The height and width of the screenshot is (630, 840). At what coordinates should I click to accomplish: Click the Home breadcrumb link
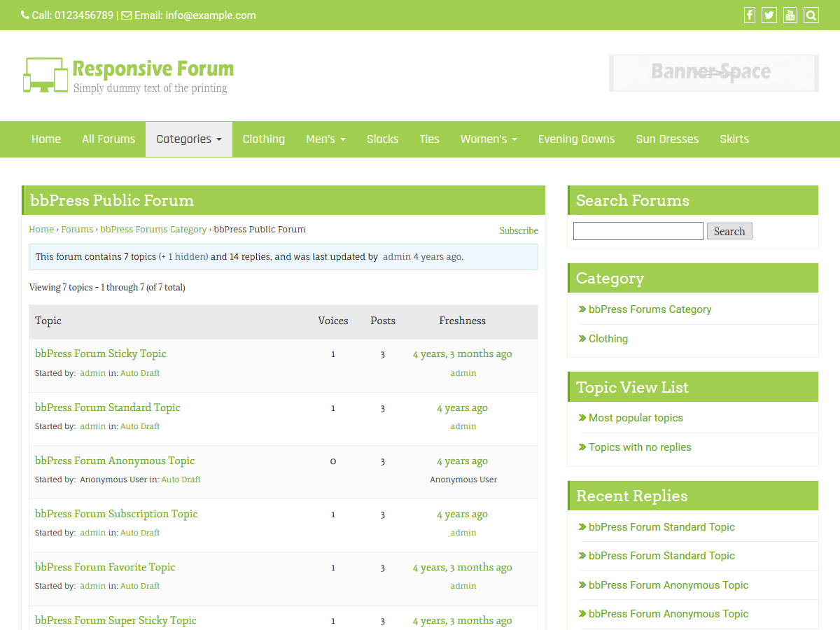point(41,230)
